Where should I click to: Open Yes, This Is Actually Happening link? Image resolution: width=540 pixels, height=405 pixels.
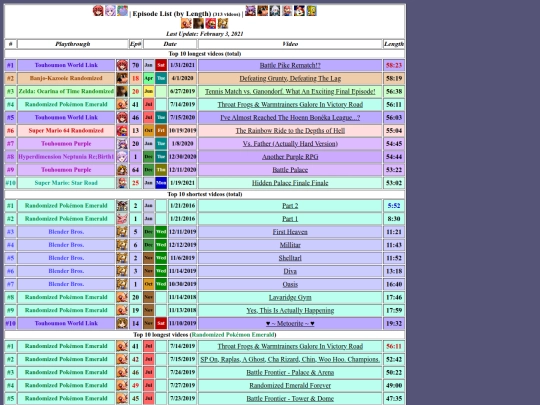[x=290, y=310]
